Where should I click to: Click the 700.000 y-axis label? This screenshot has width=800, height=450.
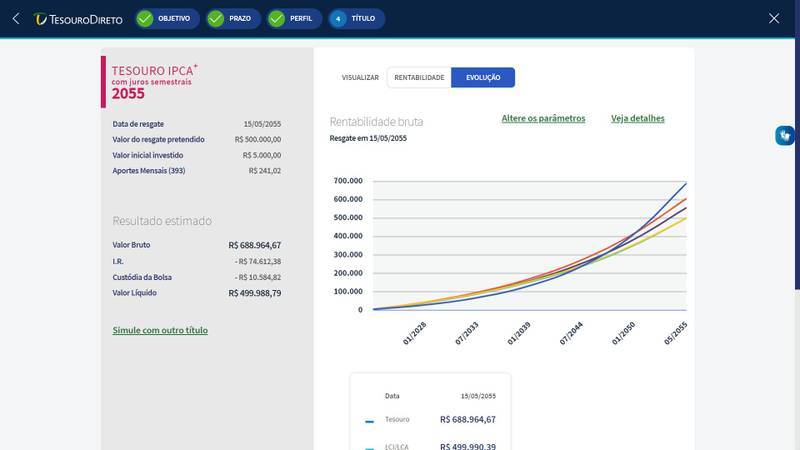(348, 181)
